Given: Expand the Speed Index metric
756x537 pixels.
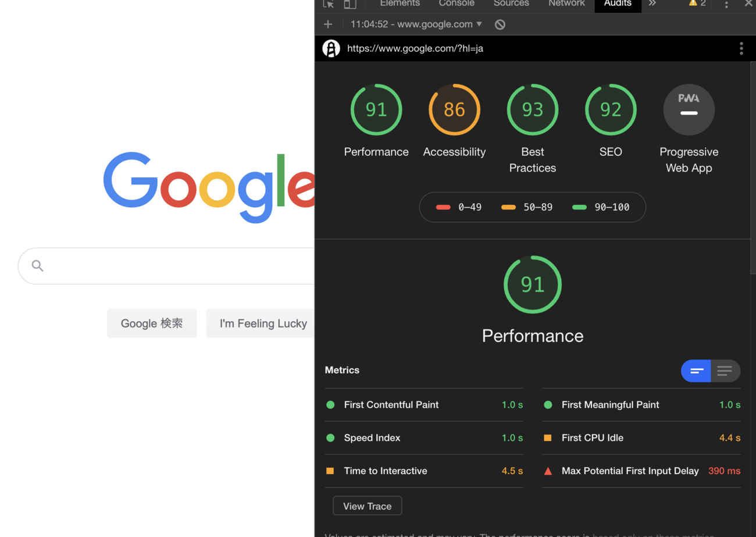Looking at the screenshot, I should point(424,438).
